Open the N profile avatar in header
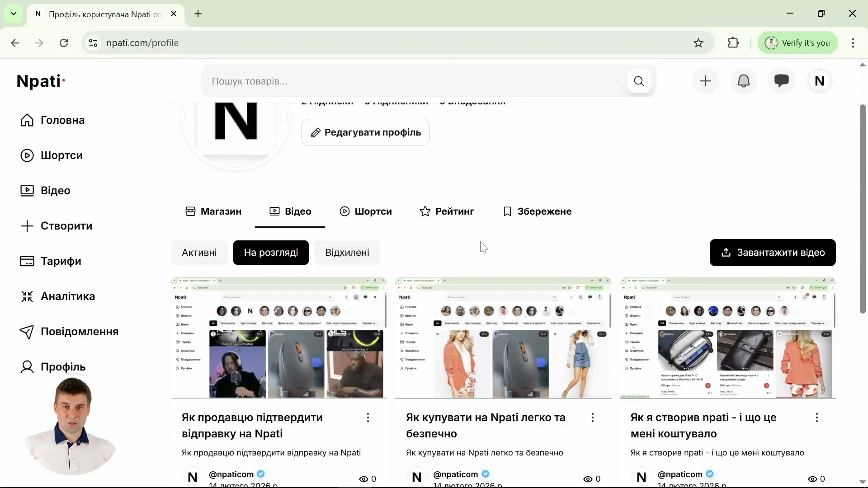 coord(820,81)
